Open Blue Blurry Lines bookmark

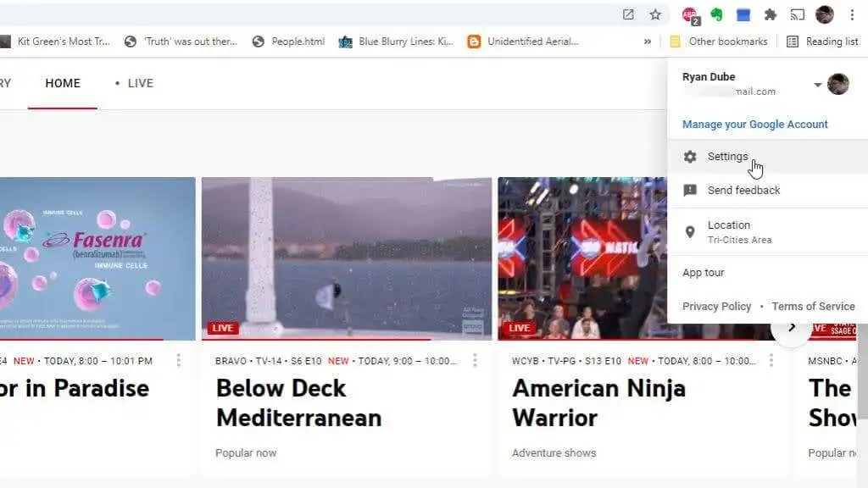coord(396,42)
